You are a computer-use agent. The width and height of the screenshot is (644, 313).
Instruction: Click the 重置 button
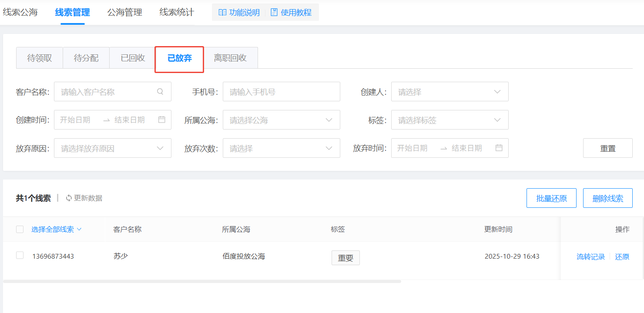607,148
